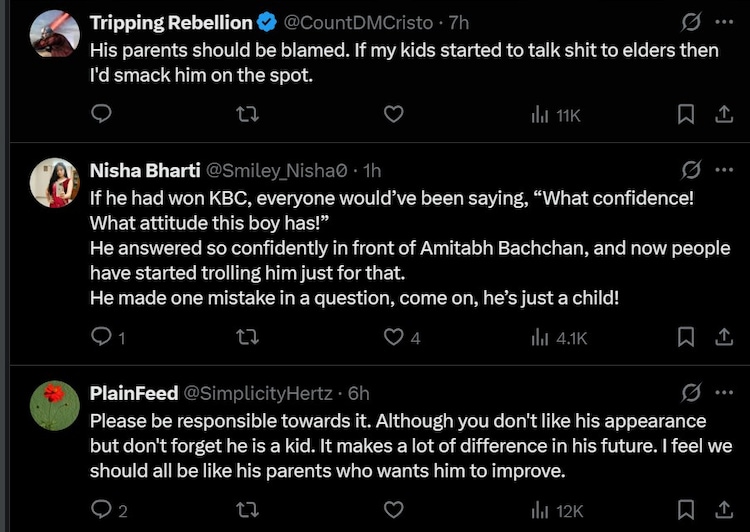
Task: Reply to PlainFeed's tweet
Action: coord(100,510)
